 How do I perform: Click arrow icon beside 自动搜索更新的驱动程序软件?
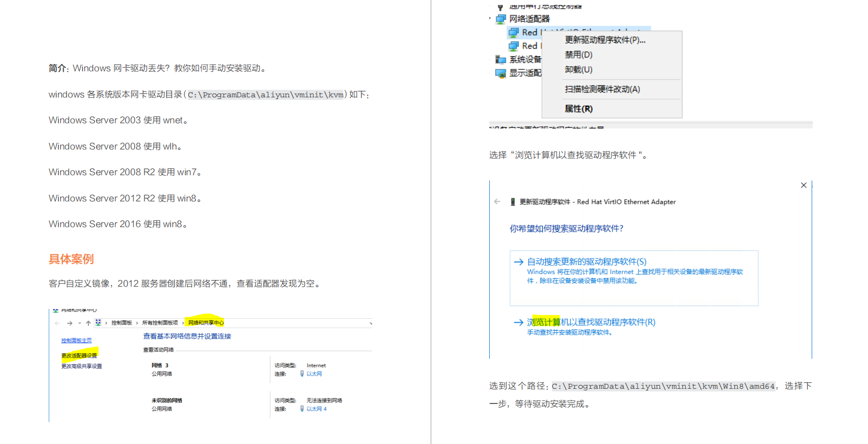[x=518, y=262]
